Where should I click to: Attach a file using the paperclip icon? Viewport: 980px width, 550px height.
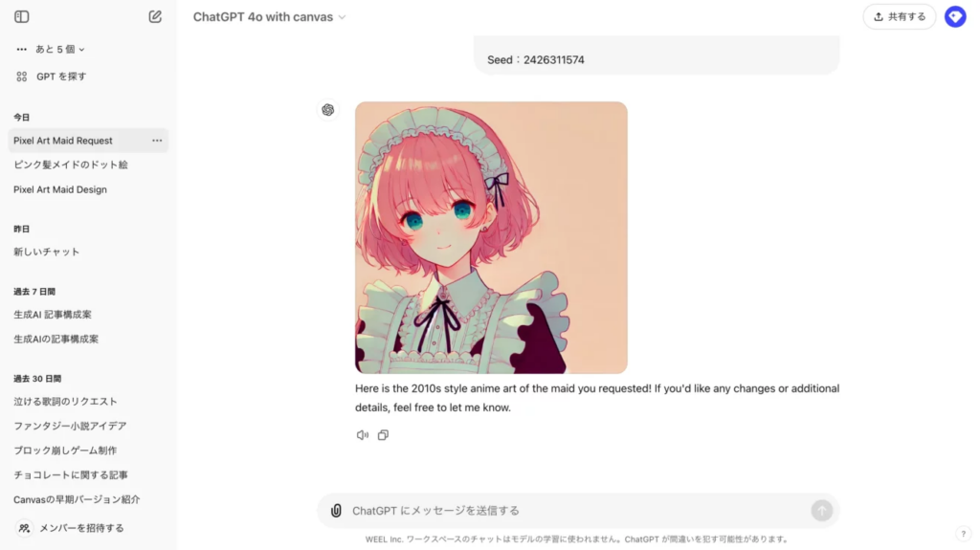pos(336,511)
